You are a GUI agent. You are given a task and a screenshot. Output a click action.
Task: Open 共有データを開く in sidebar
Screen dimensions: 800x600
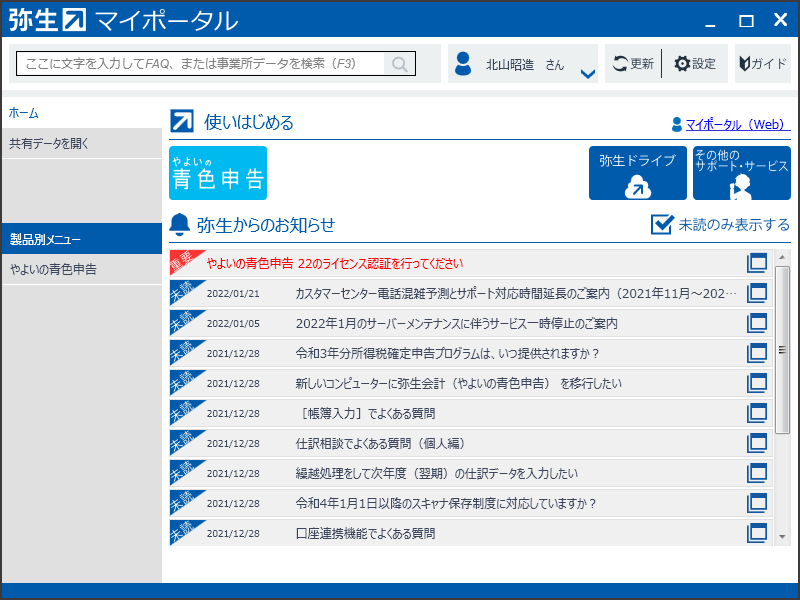pyautogui.click(x=82, y=143)
